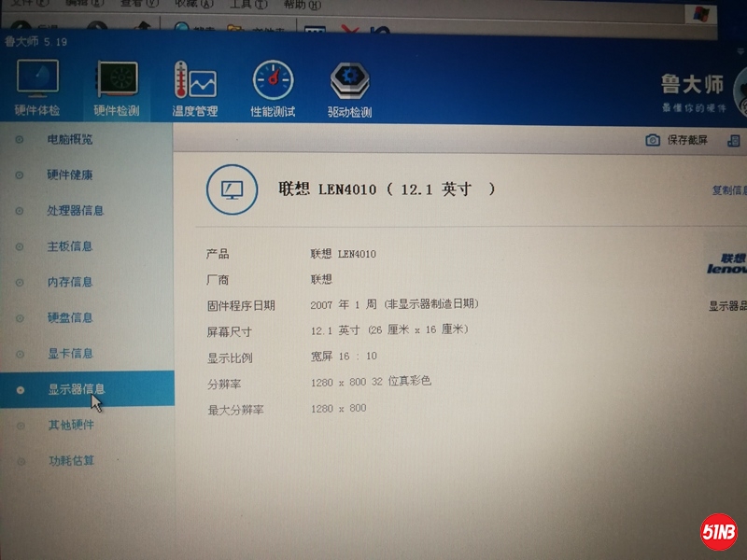This screenshot has width=747, height=560.
Task: Select the 硬件检测 hardware detection icon
Action: (x=117, y=84)
